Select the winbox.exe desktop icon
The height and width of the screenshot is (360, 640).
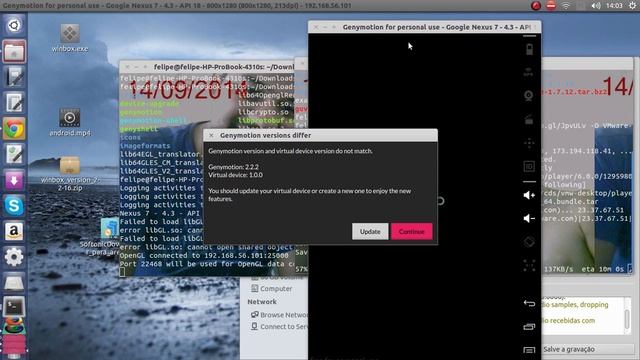tap(70, 38)
